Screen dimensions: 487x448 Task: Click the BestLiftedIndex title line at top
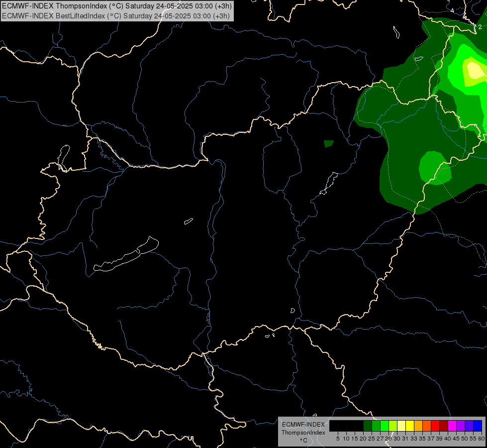(115, 16)
